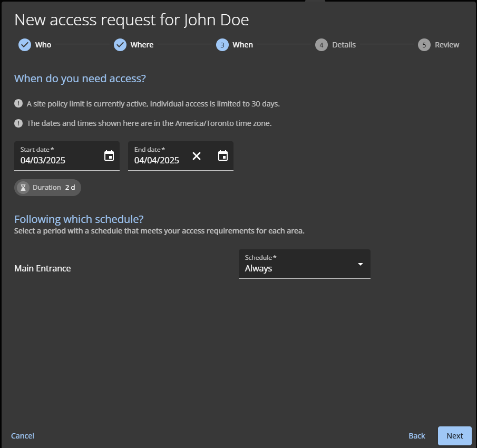Click the America/Toronto time zone notice text
Screen dimensions: 477x448
[149, 123]
